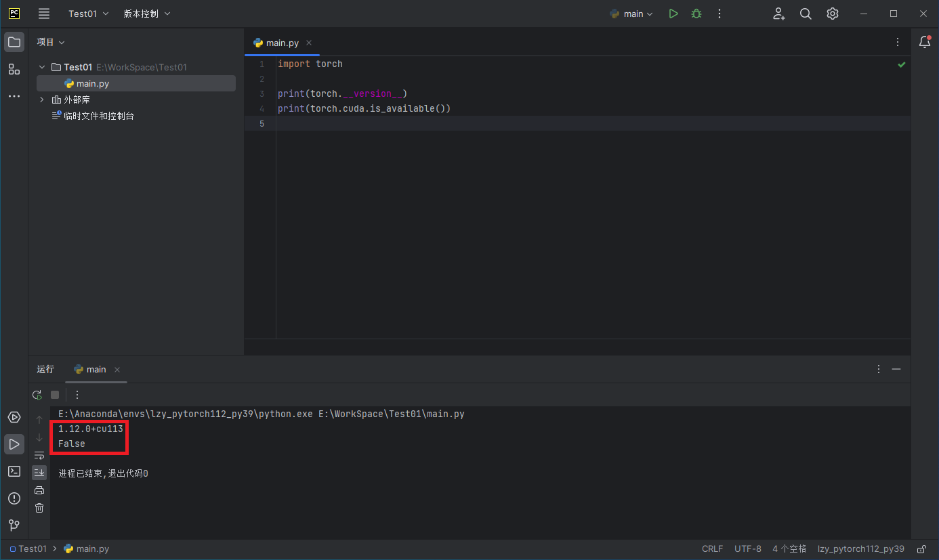Select the Run (运行) tool window label

point(45,369)
